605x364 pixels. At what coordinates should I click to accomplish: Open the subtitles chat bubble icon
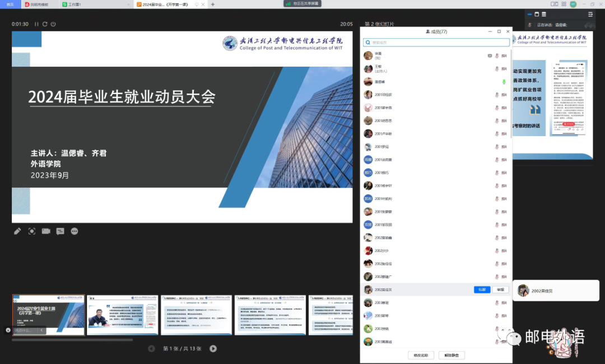(x=60, y=231)
